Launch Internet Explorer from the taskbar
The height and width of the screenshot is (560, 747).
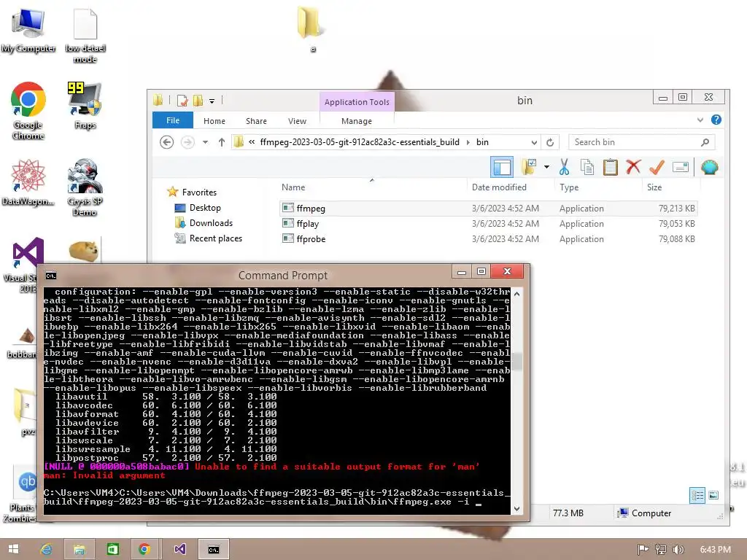pos(46,549)
